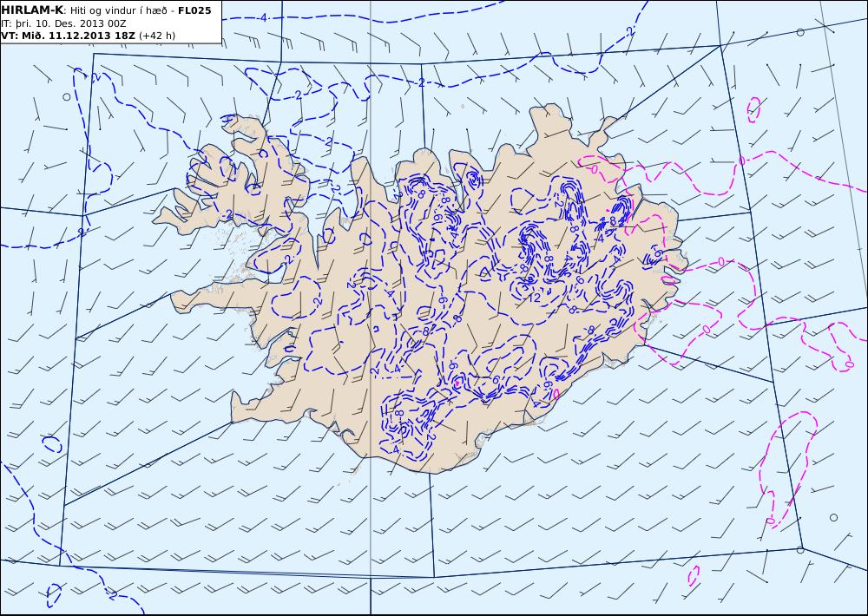The width and height of the screenshot is (868, 616).
Task: Click the '(+42 h)' forecast offset text
Action: pos(156,36)
